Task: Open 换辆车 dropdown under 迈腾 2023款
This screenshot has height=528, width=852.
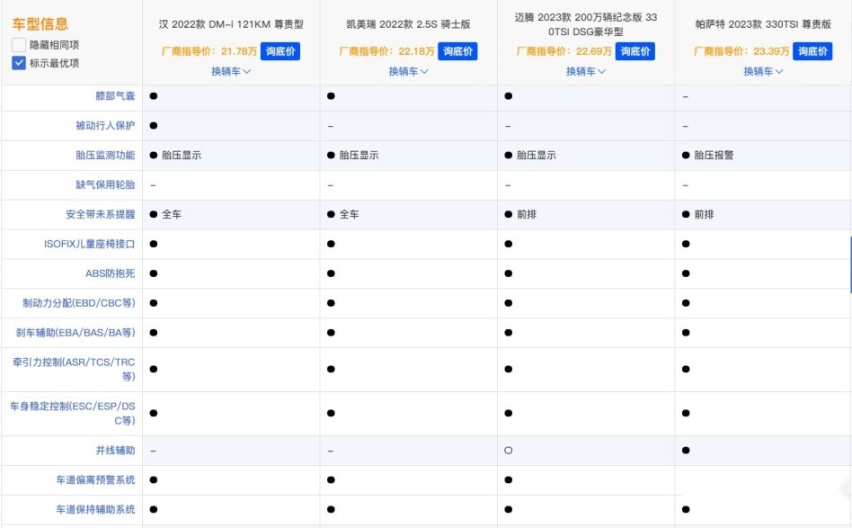Action: click(586, 71)
